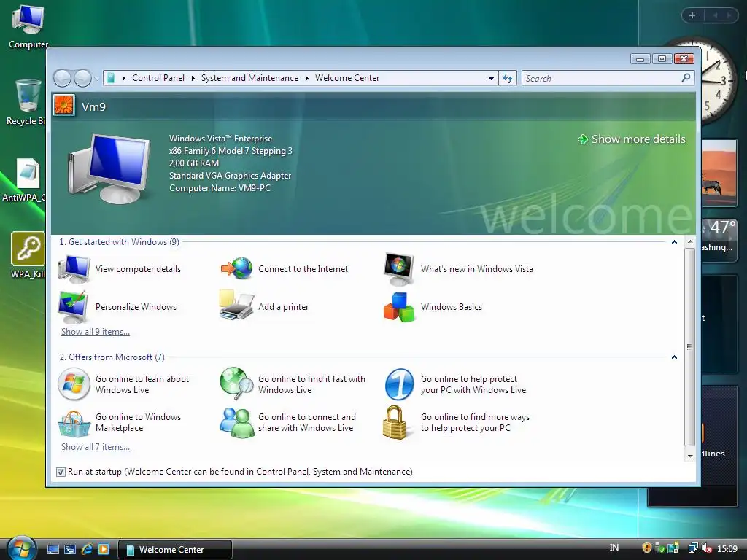Click Welcome Center in the breadcrumb
The height and width of the screenshot is (560, 747).
tap(347, 78)
